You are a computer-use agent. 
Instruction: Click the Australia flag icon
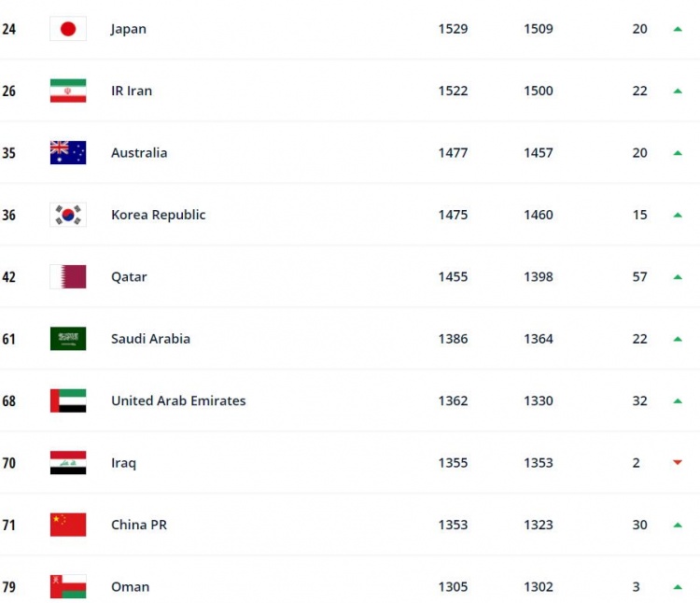[x=68, y=153]
